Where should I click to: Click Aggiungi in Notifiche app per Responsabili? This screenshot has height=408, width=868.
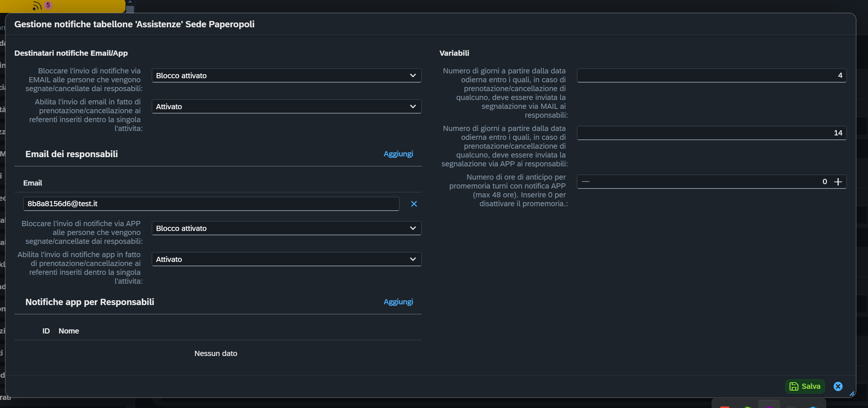[x=398, y=302]
